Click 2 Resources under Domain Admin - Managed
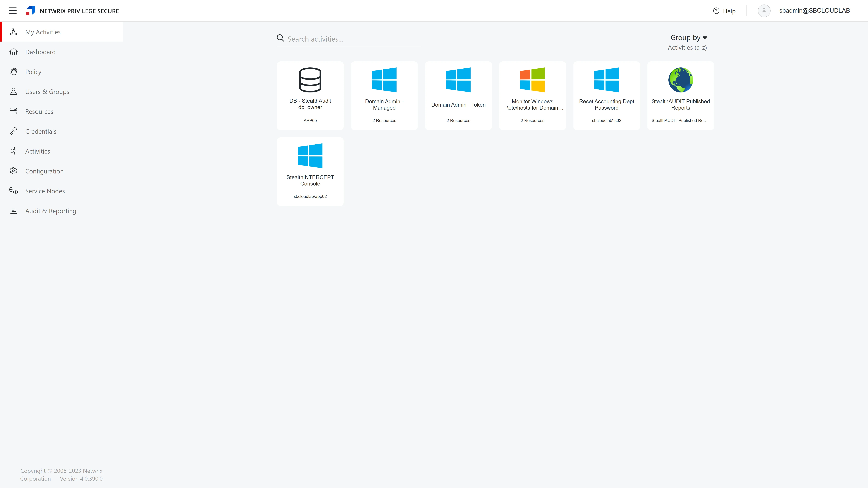Image resolution: width=868 pixels, height=488 pixels. pos(384,120)
